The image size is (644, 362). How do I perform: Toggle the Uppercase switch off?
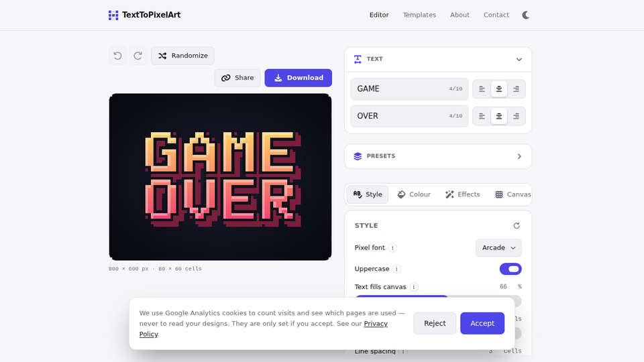click(x=511, y=269)
